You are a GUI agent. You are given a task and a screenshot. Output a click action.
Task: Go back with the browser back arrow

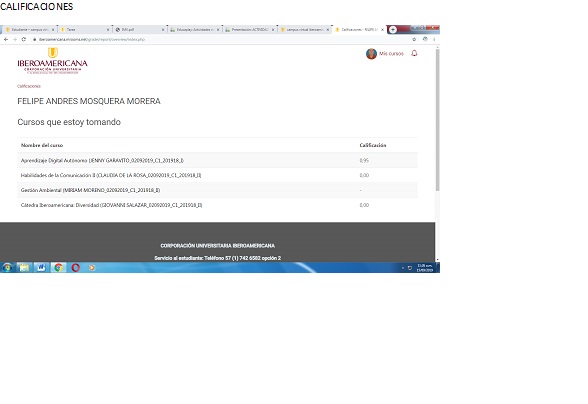[x=6, y=39]
